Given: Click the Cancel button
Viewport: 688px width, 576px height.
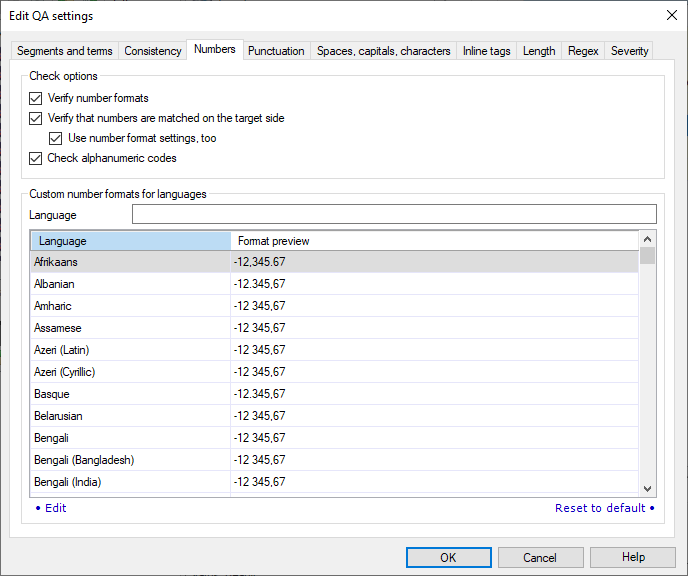Looking at the screenshot, I should [540, 557].
